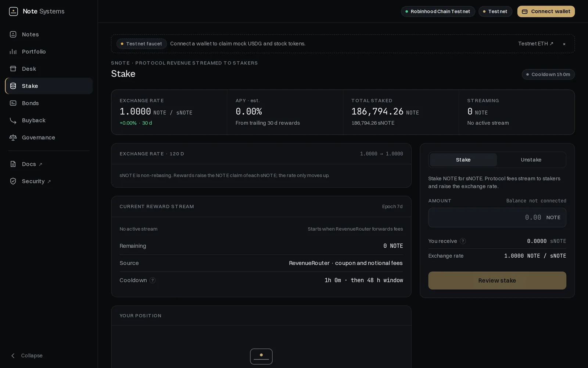The height and width of the screenshot is (368, 588).
Task: Switch to the Unstake tab
Action: coord(531,160)
